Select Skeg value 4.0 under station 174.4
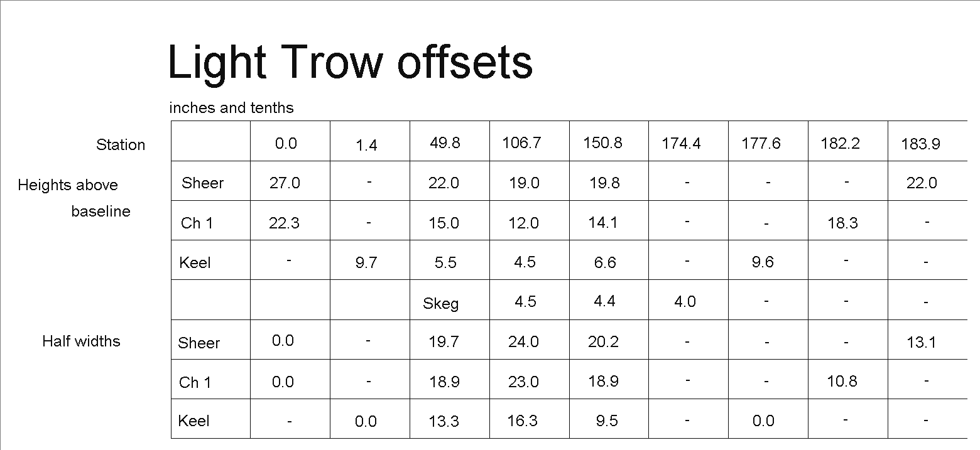The image size is (980, 450). [x=685, y=302]
